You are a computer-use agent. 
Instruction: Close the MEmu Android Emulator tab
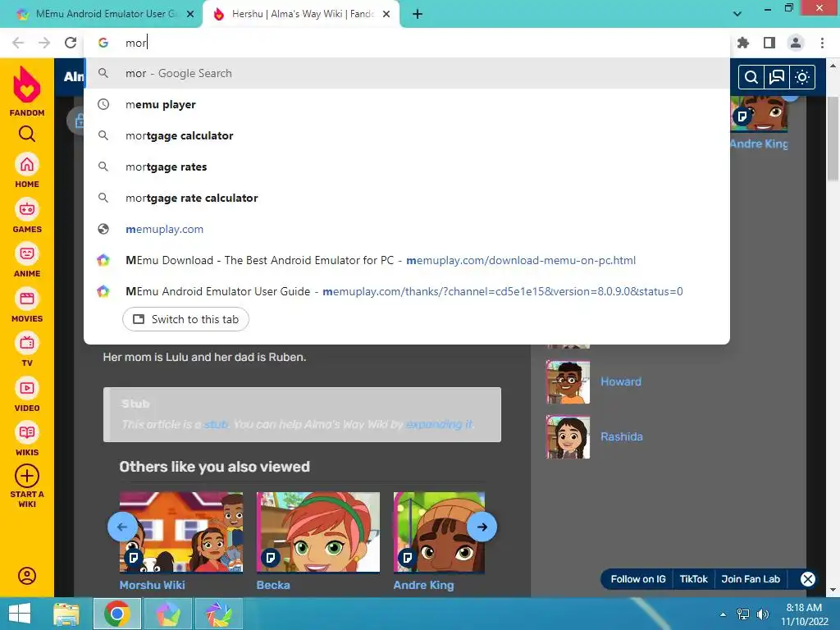190,15
